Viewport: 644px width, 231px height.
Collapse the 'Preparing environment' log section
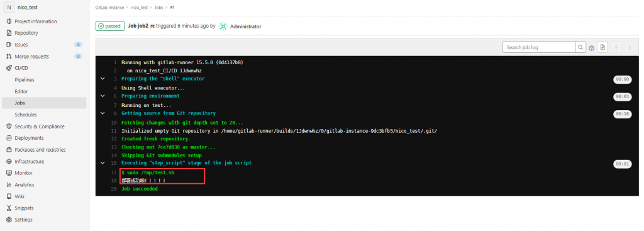tap(103, 96)
